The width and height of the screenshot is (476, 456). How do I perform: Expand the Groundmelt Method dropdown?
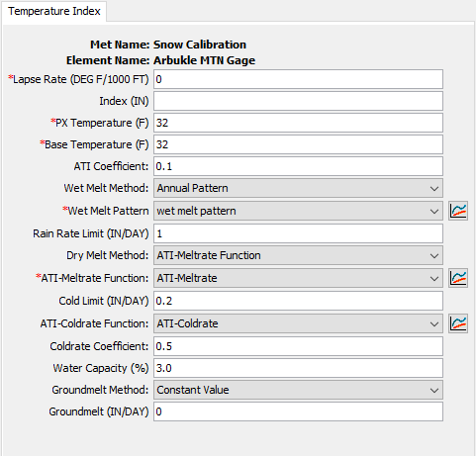coord(298,390)
